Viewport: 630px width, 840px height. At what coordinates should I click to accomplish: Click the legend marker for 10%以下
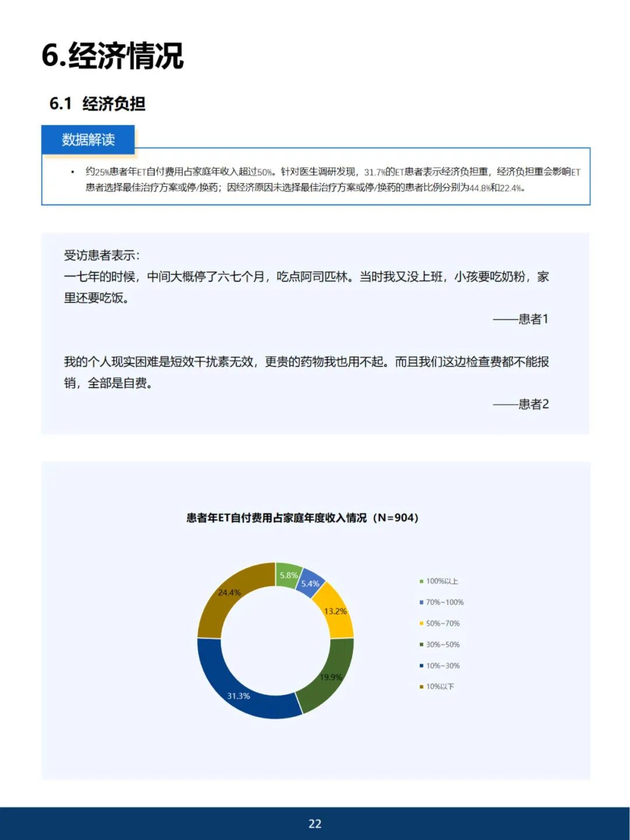click(x=421, y=686)
